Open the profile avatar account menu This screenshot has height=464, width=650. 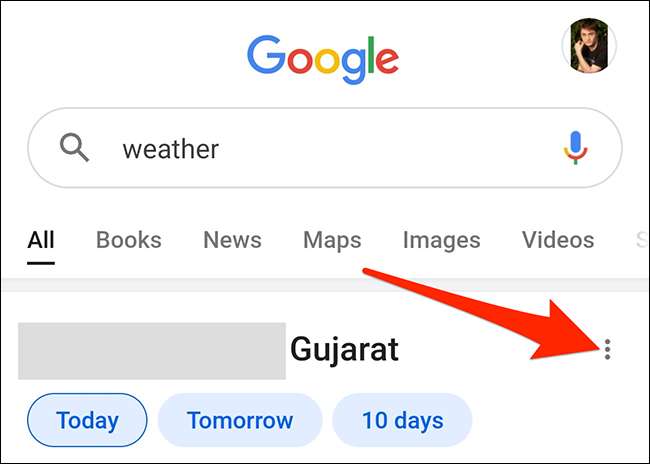tap(590, 45)
